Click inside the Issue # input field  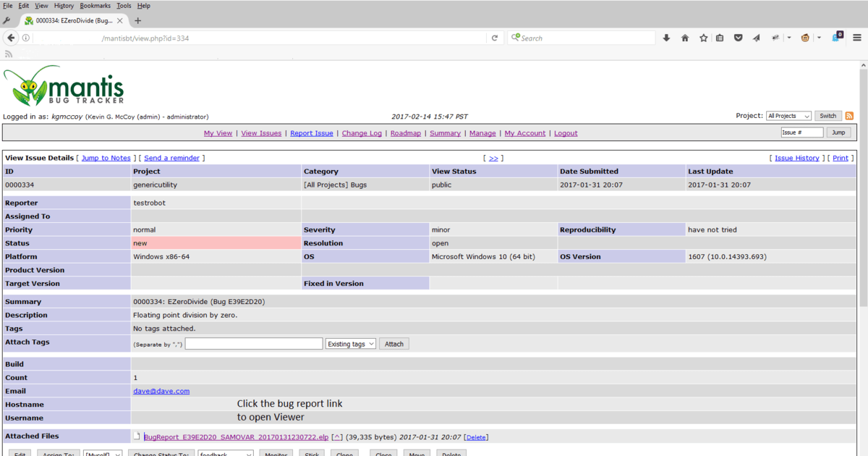803,132
